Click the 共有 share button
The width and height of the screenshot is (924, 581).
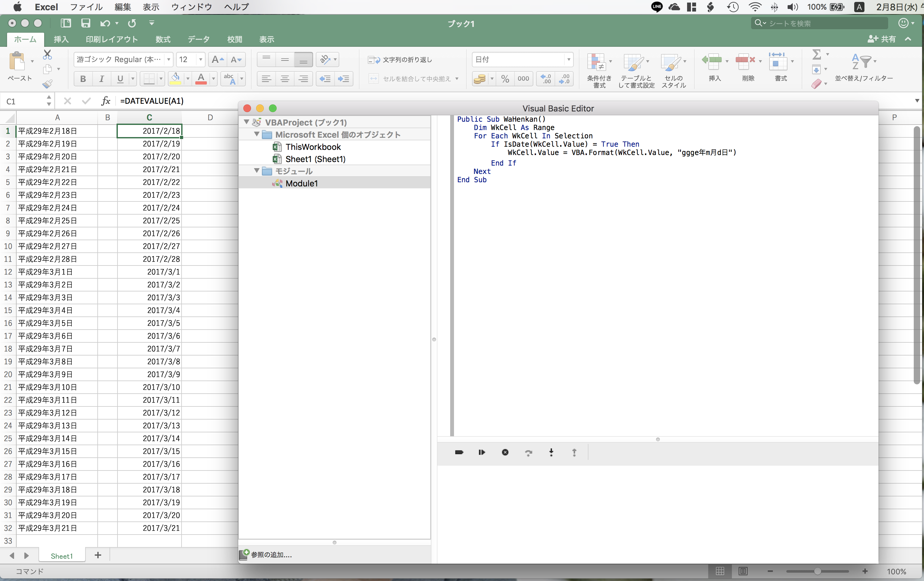[881, 39]
